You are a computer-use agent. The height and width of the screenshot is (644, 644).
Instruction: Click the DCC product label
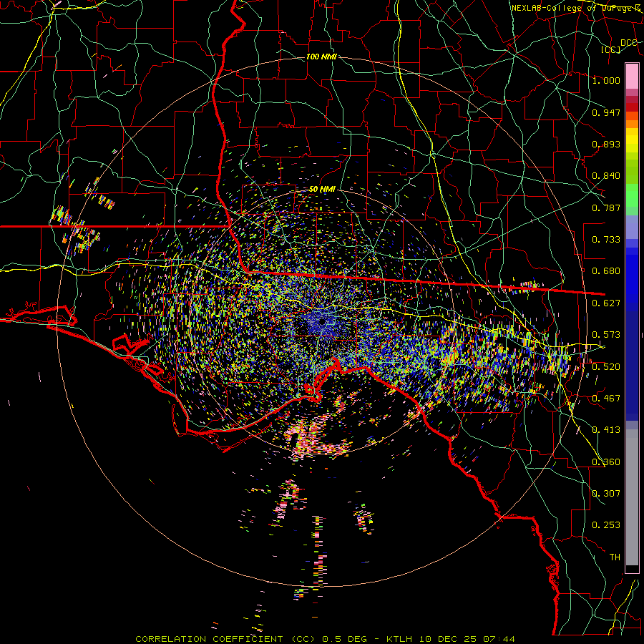tap(629, 43)
